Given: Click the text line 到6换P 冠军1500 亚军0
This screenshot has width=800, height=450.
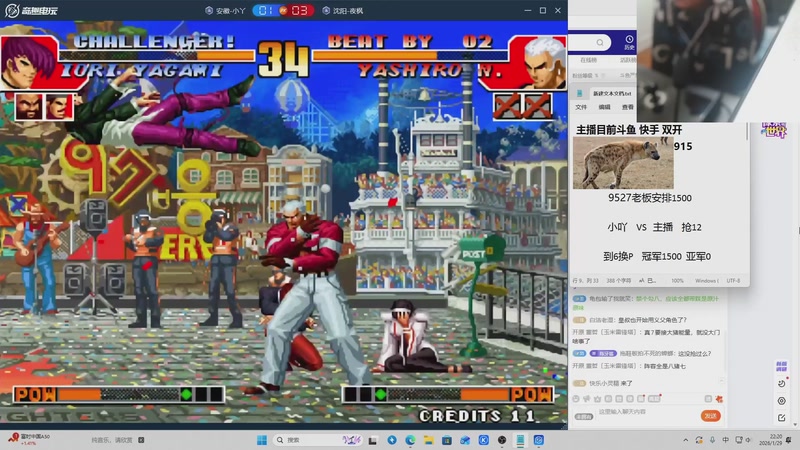Looking at the screenshot, I should point(657,256).
